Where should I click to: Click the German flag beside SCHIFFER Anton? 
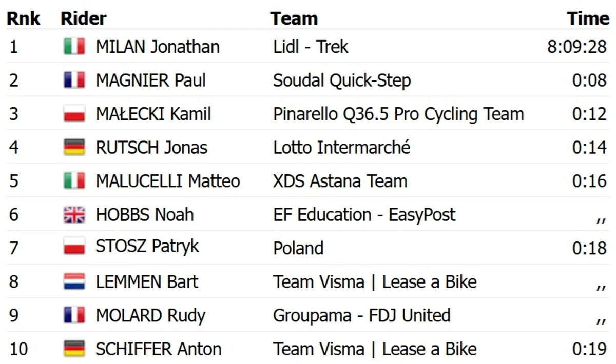[x=74, y=349]
